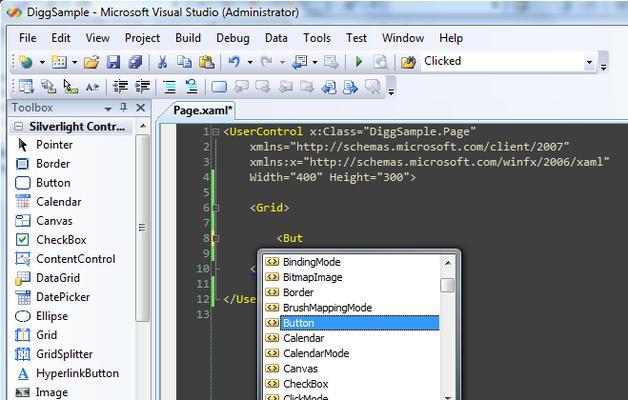Screen dimensions: 628x400
Task: Cut selection with the scissors icon
Action: tap(162, 62)
